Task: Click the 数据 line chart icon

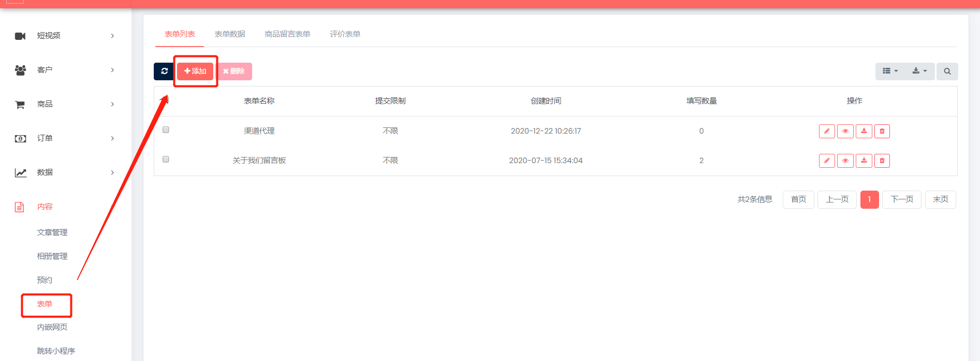Action: tap(20, 172)
